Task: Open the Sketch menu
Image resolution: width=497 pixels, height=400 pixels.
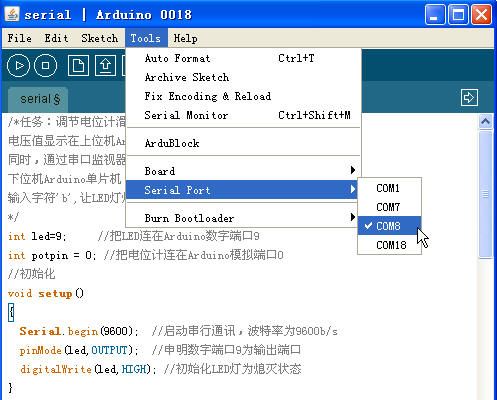Action: tap(100, 38)
